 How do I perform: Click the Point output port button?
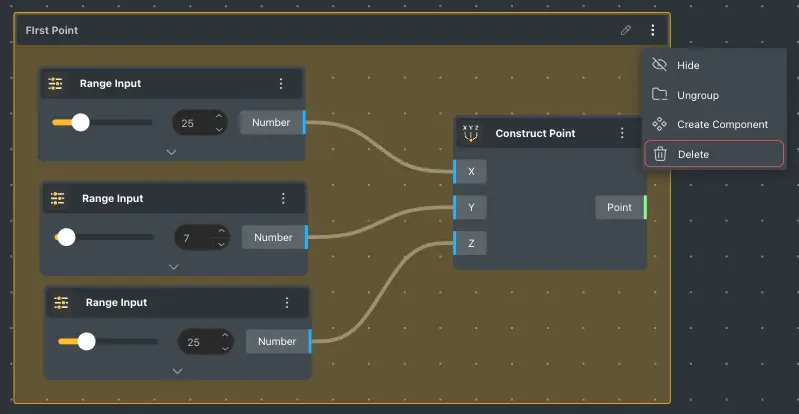[619, 207]
